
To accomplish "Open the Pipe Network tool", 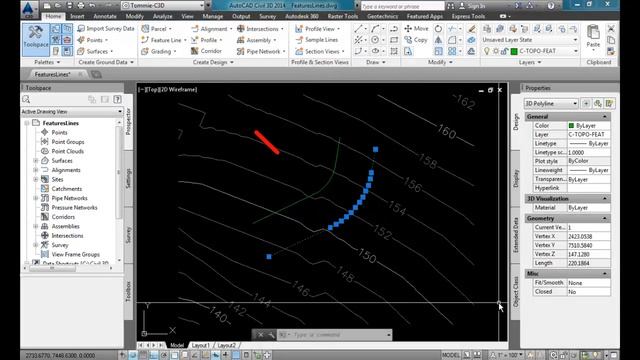I will [260, 51].
